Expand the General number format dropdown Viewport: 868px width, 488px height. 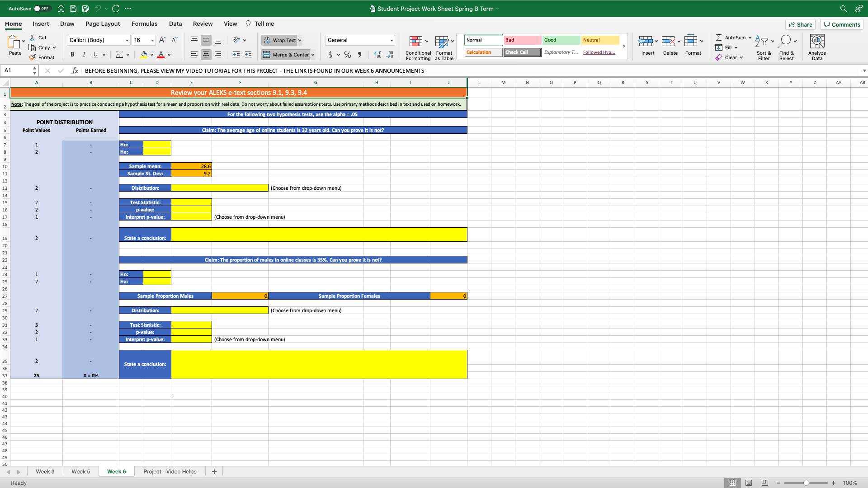[392, 40]
